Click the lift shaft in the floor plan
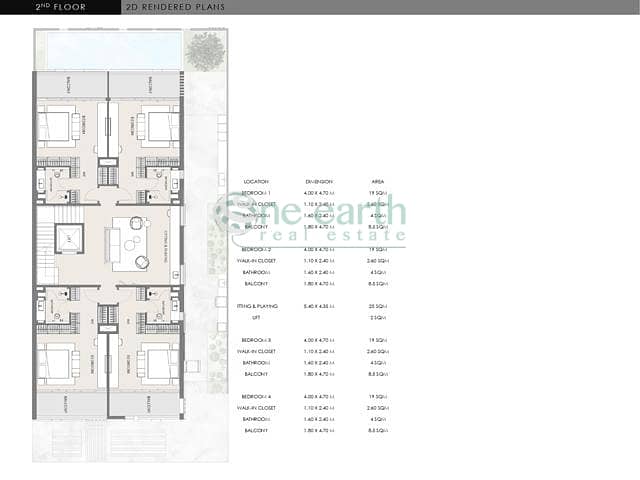Screen dimensions: 640x480 click(x=69, y=239)
